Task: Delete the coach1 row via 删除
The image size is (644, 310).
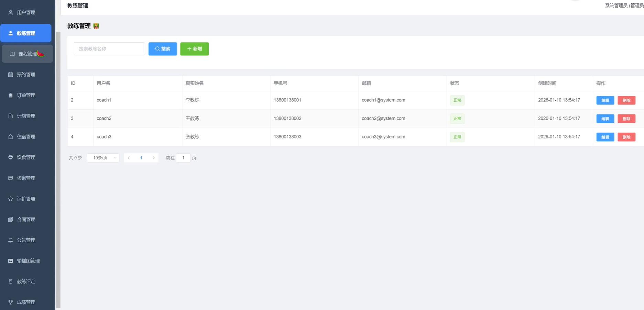Action: click(x=626, y=100)
